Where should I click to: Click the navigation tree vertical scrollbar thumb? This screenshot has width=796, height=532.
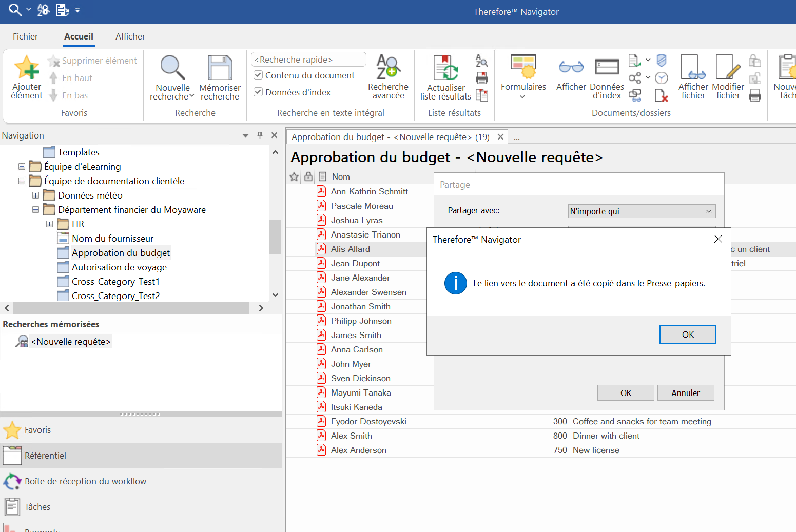(x=275, y=237)
